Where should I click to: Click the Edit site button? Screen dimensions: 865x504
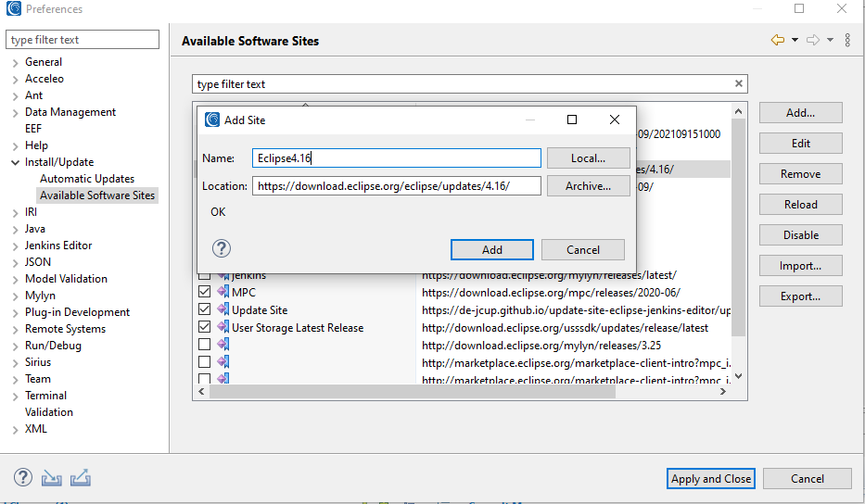[800, 144]
